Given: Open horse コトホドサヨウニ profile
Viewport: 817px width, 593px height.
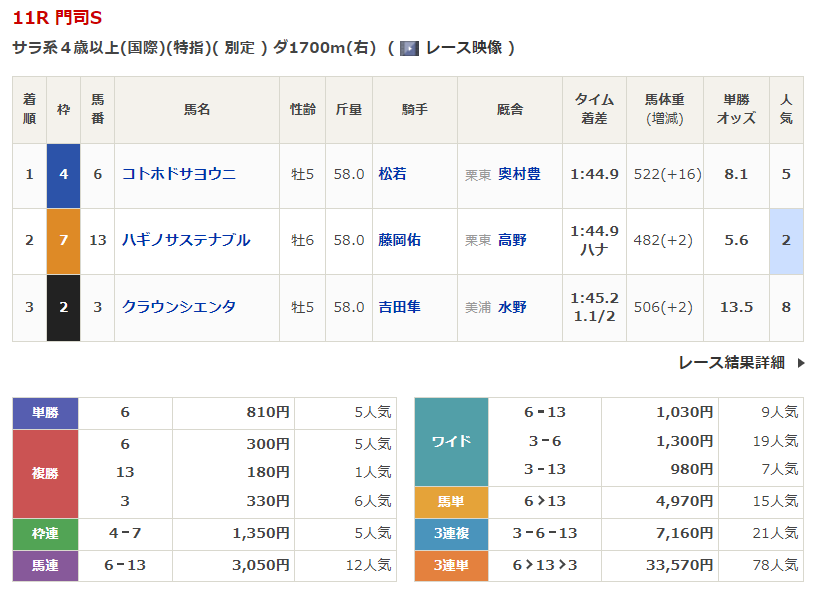Looking at the screenshot, I should click(178, 174).
